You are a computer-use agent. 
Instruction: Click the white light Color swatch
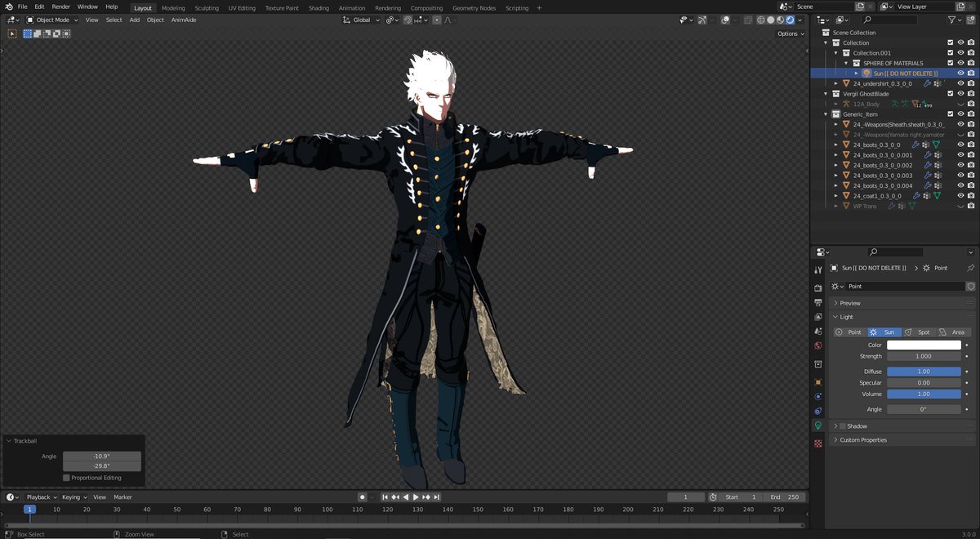[x=924, y=345]
